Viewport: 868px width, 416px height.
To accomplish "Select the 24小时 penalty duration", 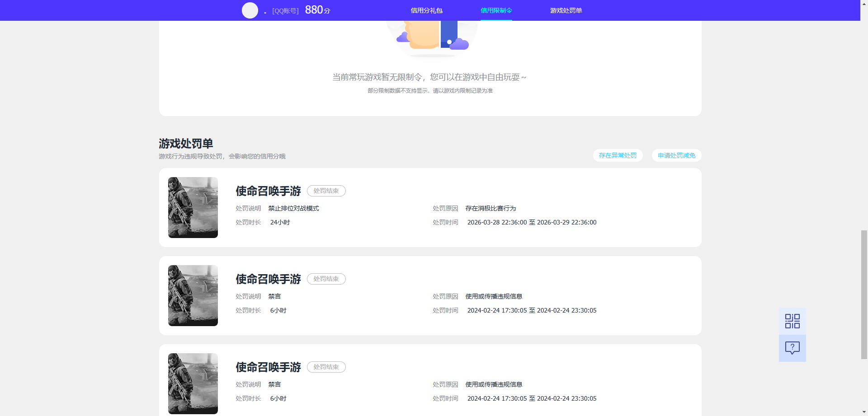I will click(x=280, y=222).
